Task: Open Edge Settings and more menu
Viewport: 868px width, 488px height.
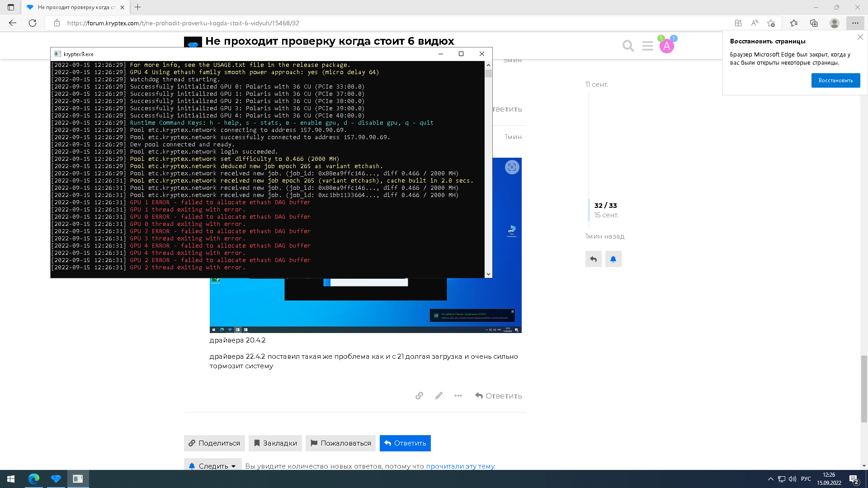Action: [x=855, y=23]
